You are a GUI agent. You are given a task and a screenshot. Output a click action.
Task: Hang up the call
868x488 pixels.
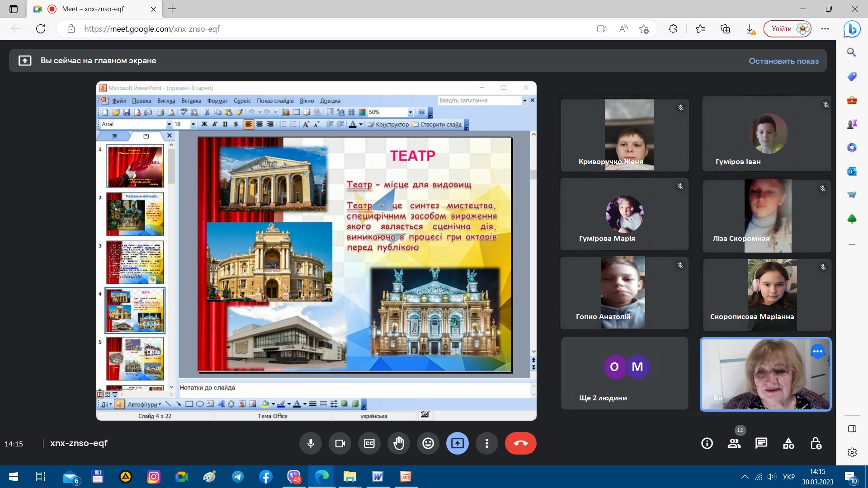520,443
